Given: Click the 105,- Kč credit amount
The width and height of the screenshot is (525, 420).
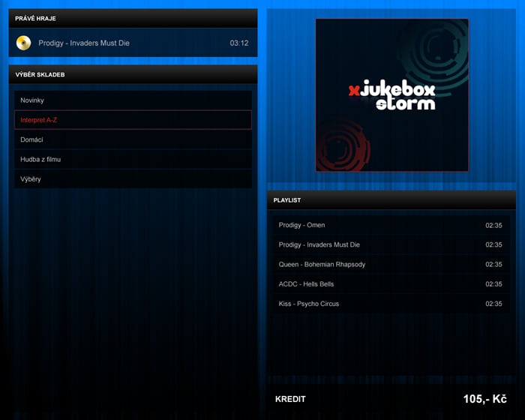Looking at the screenshot, I should point(484,399).
